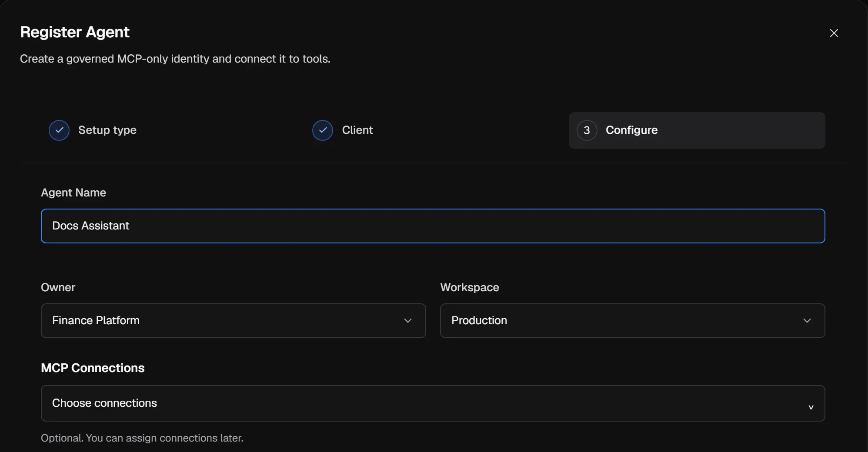This screenshot has height=452, width=868.
Task: Open the Workspace dropdown showing Production
Action: coord(632,321)
